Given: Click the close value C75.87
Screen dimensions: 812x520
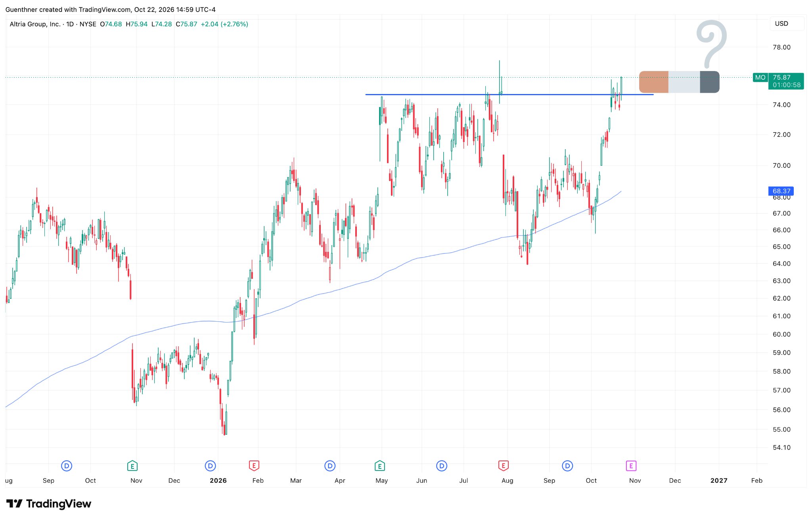Looking at the screenshot, I should coord(186,24).
